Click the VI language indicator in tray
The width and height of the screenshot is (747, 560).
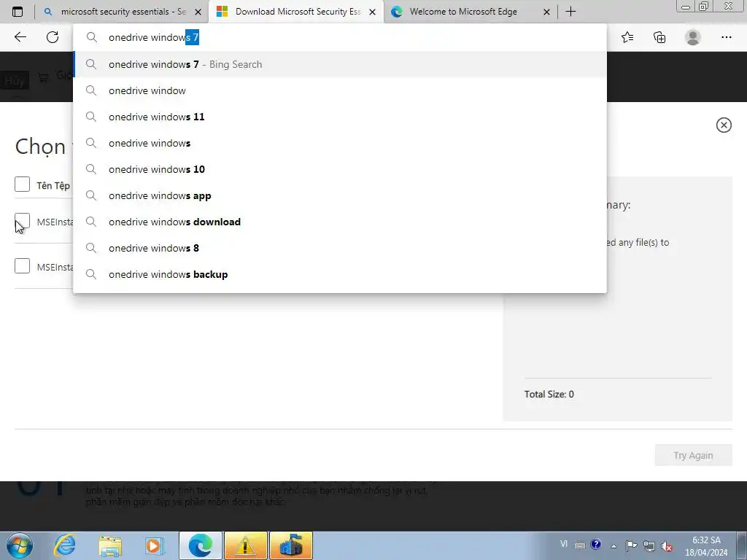point(564,544)
